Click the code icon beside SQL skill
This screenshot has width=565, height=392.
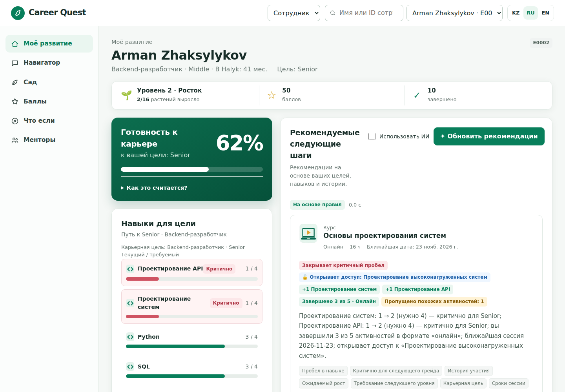coord(130,367)
